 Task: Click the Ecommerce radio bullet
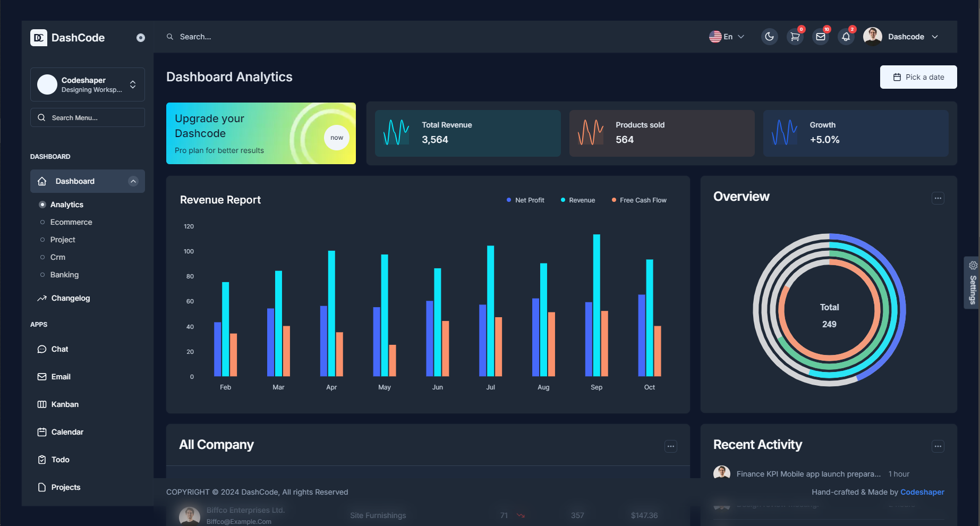point(42,222)
